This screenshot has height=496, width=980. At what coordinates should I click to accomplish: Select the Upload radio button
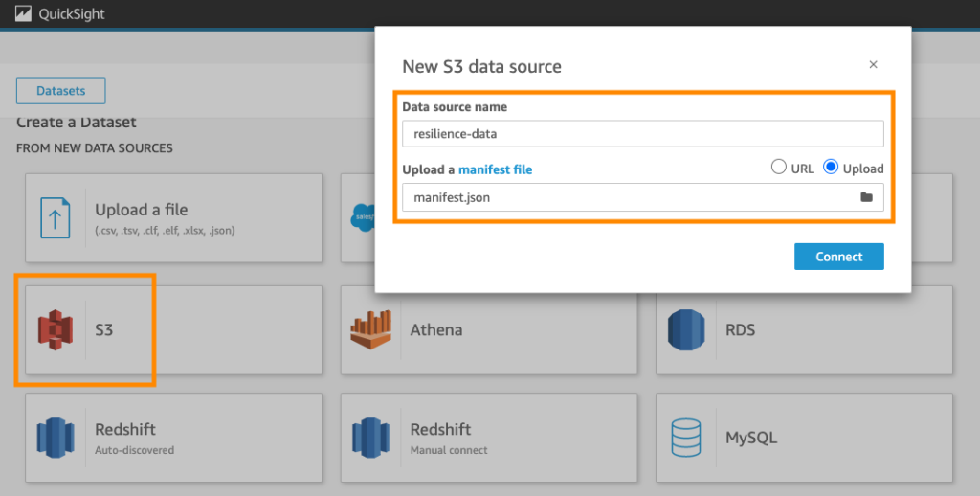[x=830, y=167]
